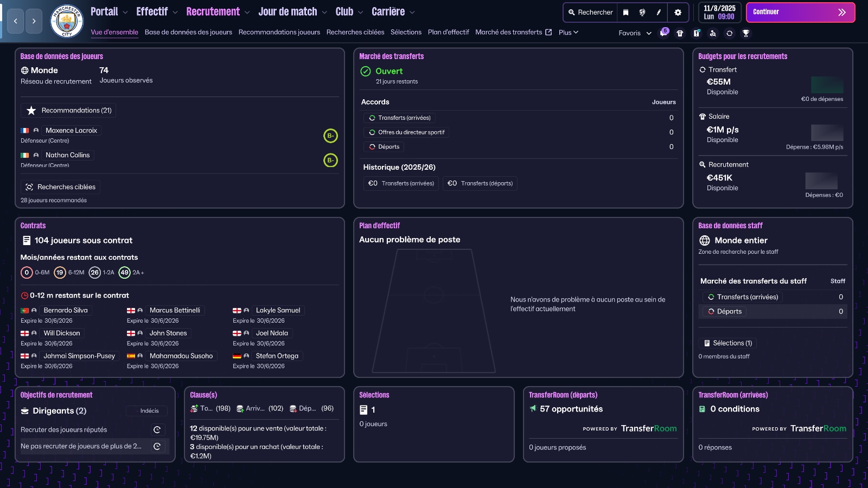Select the scout search person icon
This screenshot has height=488, width=868.
point(713,33)
